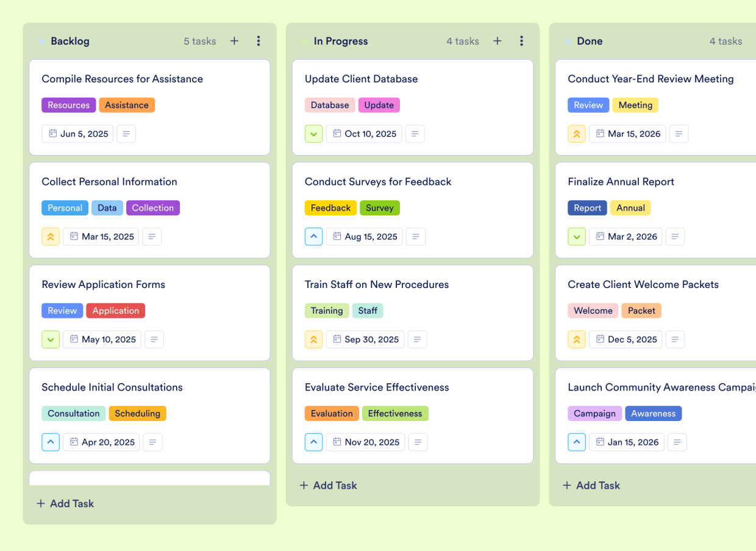This screenshot has width=756, height=551.
Task: Click the description icon on Compile Resources for Assistance
Action: click(126, 134)
